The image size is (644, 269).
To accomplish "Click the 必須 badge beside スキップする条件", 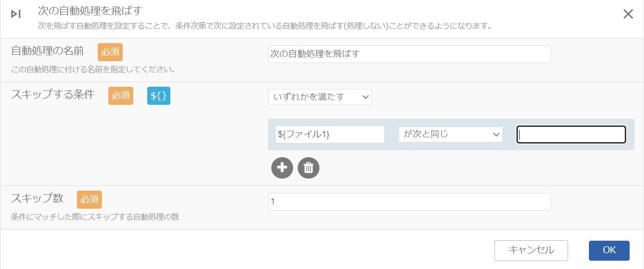I will coord(121,96).
